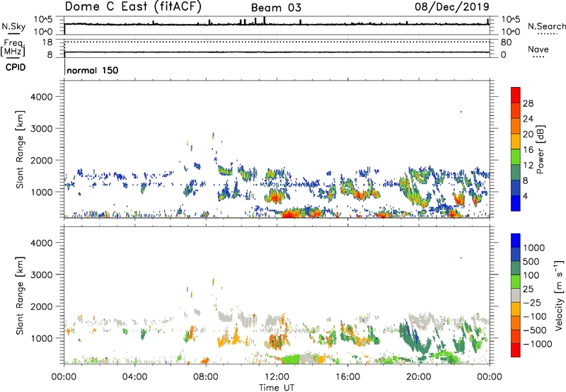Click the 'normal 150' CPID text
566x392 pixels.
[93, 70]
